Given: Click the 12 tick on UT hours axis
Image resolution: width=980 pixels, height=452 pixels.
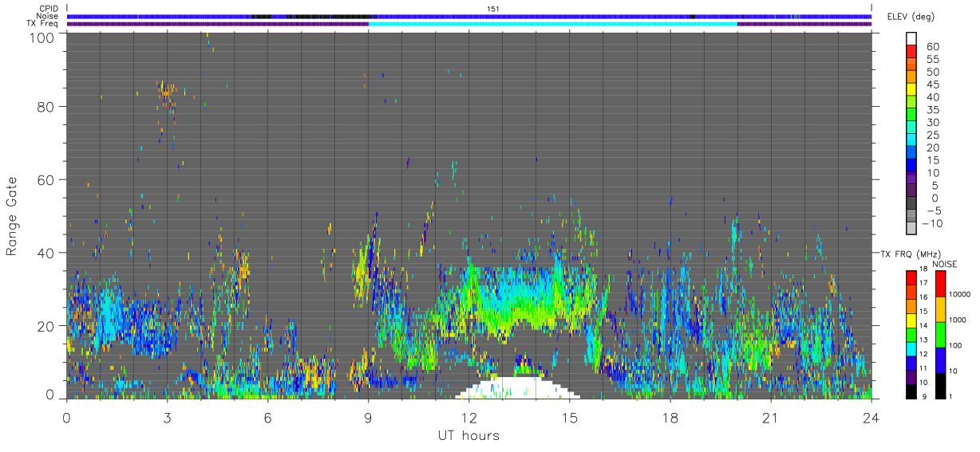Looking at the screenshot, I should pyautogui.click(x=469, y=418).
